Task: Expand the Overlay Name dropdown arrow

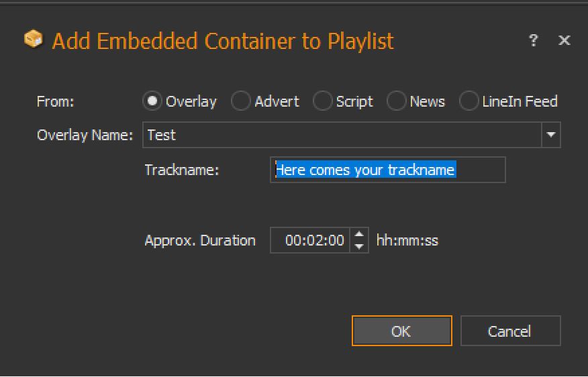Action: click(x=551, y=135)
